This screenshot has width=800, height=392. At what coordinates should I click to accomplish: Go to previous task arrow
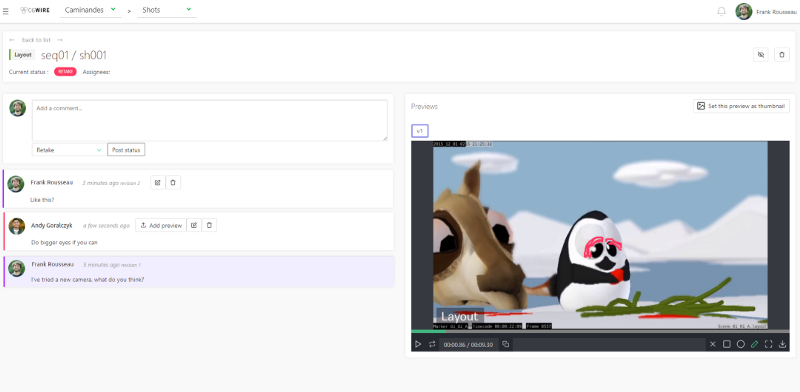click(12, 40)
